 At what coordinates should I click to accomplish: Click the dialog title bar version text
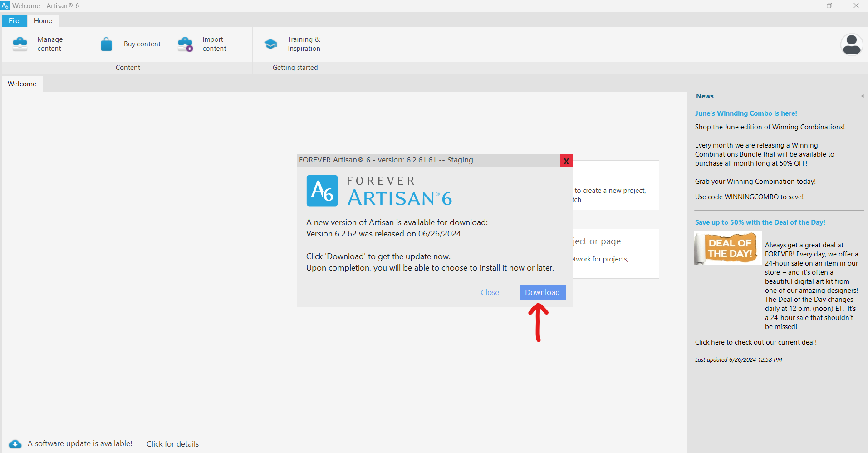click(386, 160)
